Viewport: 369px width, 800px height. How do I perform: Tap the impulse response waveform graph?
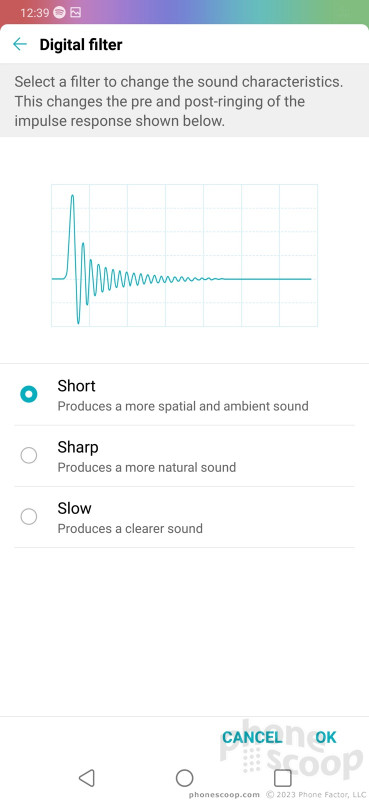coord(184,255)
